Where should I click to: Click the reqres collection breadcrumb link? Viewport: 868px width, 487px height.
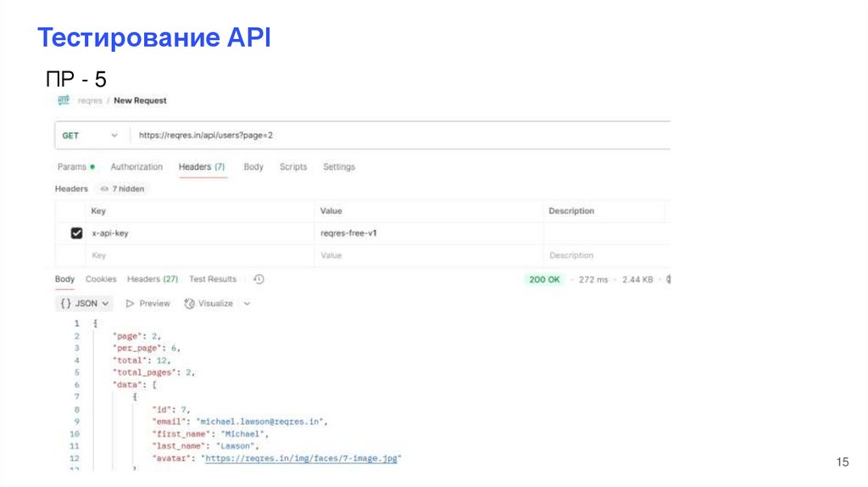(91, 100)
